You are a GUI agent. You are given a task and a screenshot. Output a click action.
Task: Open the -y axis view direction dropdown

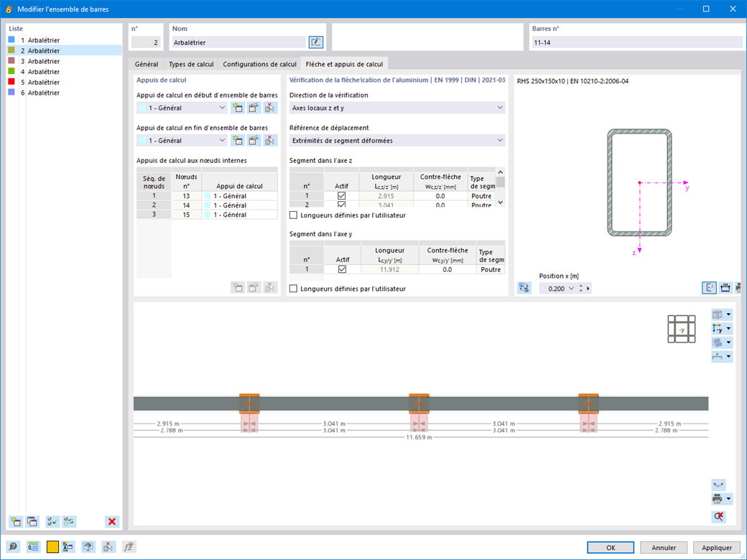point(728,329)
